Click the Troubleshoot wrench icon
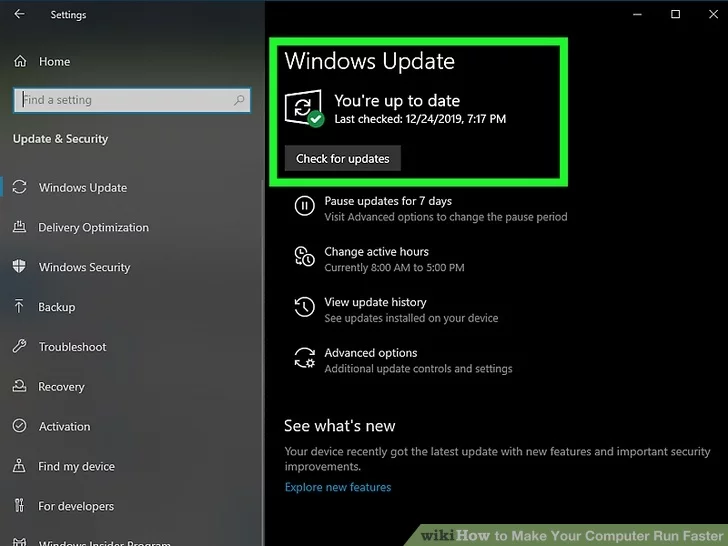Screen dimensions: 728x546 click(20, 346)
